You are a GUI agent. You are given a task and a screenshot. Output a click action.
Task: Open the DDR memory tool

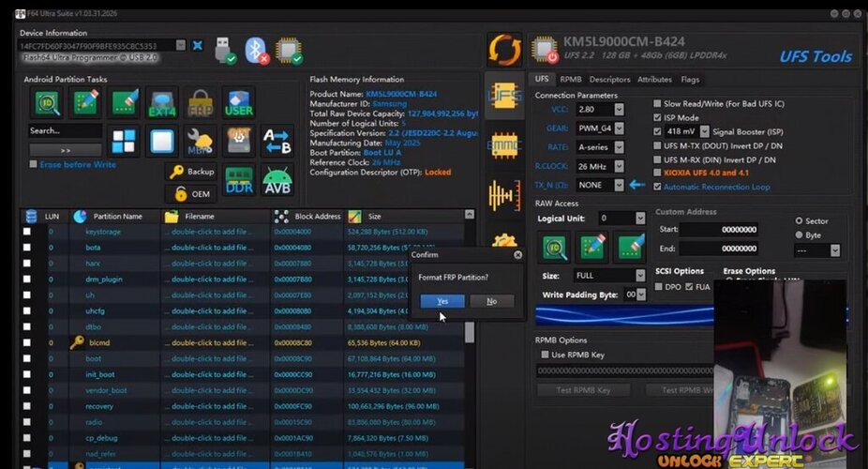(x=239, y=180)
